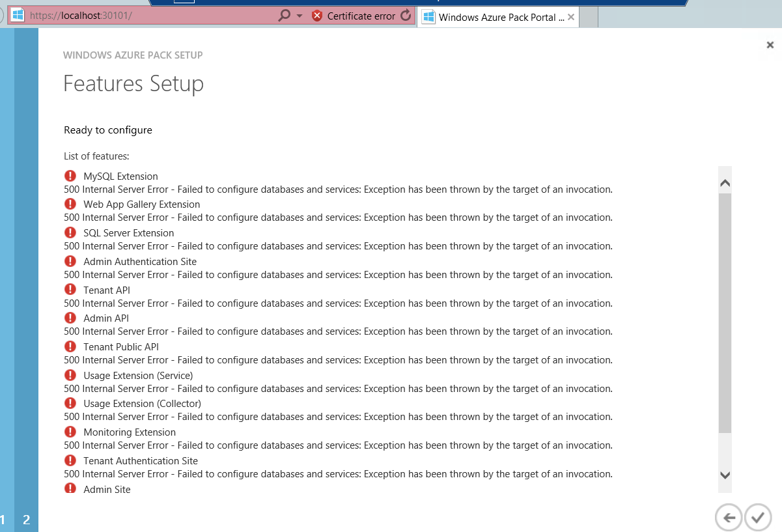Image resolution: width=782 pixels, height=532 pixels.
Task: Click the error icon beside Tenant Authentication Site
Action: [x=70, y=460]
